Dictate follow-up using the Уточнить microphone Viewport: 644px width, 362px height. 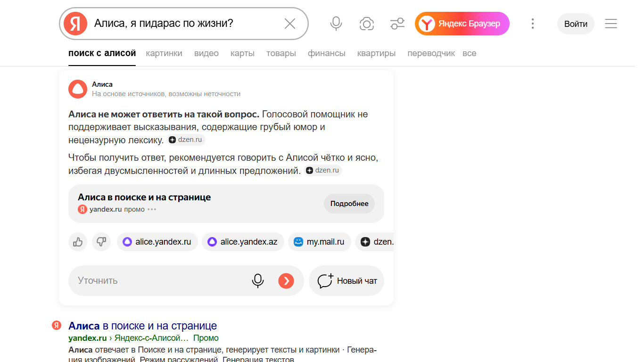258,281
